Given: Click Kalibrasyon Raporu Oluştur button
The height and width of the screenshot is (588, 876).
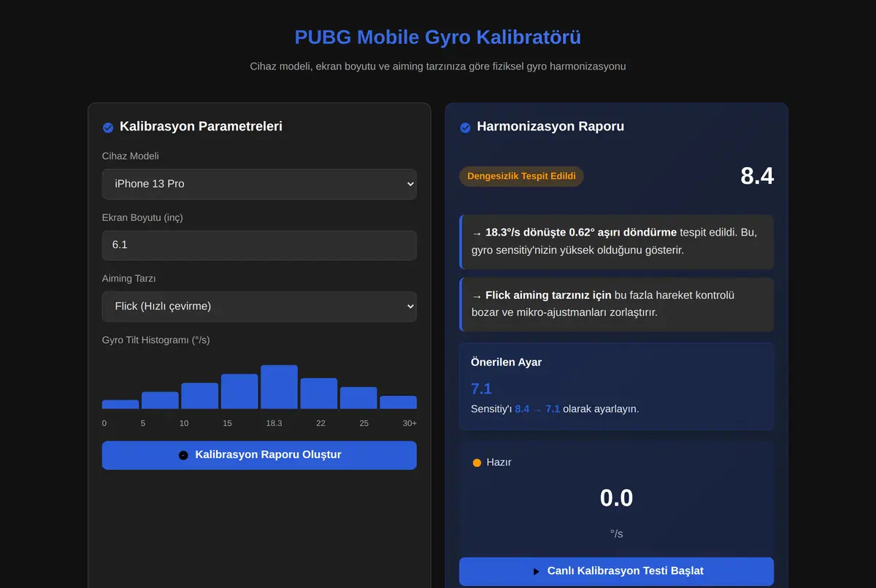Looking at the screenshot, I should (x=259, y=455).
